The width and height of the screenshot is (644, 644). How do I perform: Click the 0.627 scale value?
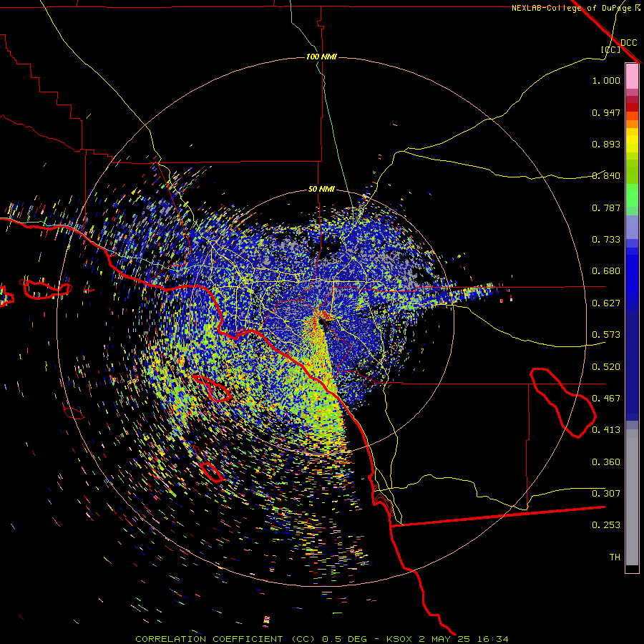pyautogui.click(x=606, y=303)
